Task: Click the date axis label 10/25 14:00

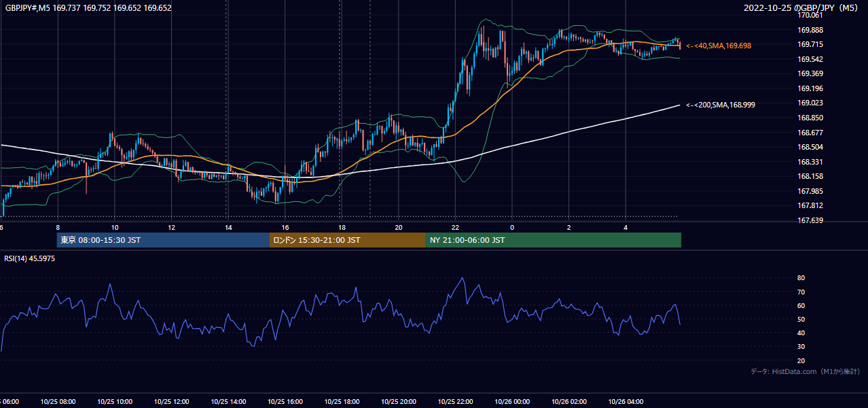Action: point(228,402)
